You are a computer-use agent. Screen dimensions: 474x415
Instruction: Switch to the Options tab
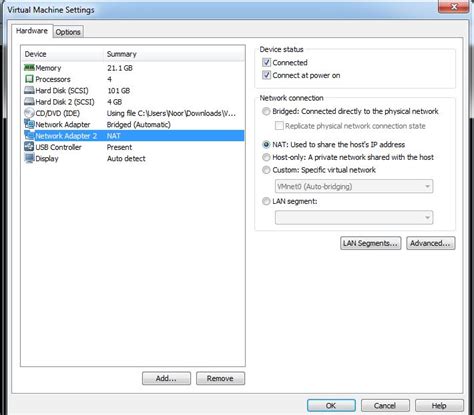pyautogui.click(x=68, y=32)
